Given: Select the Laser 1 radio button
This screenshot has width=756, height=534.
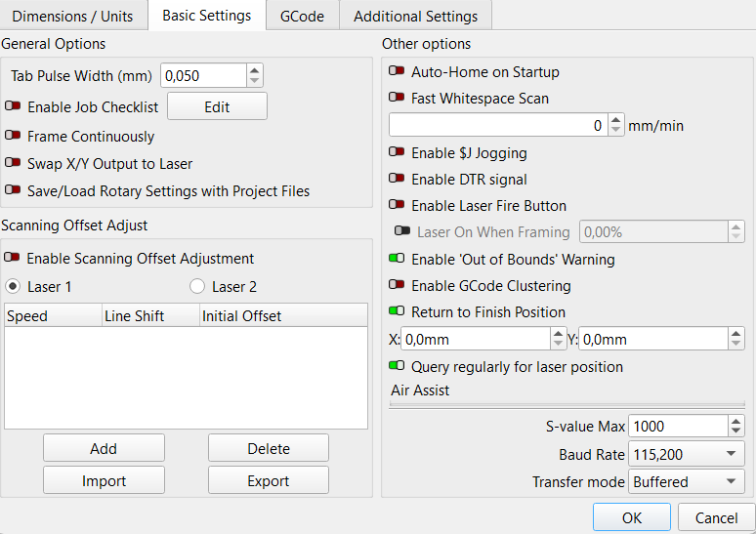Looking at the screenshot, I should [14, 287].
